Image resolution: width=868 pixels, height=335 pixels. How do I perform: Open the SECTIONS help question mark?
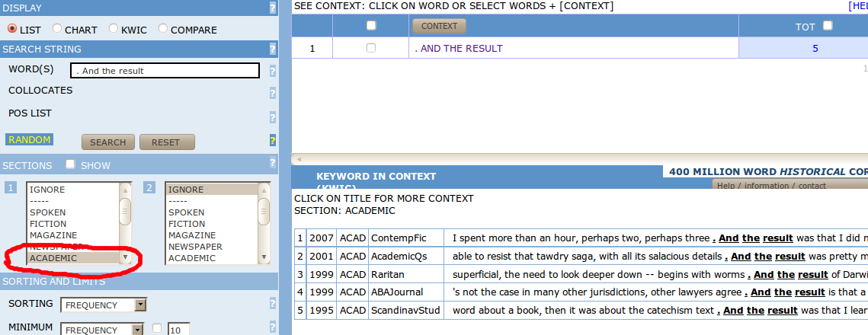(x=273, y=163)
